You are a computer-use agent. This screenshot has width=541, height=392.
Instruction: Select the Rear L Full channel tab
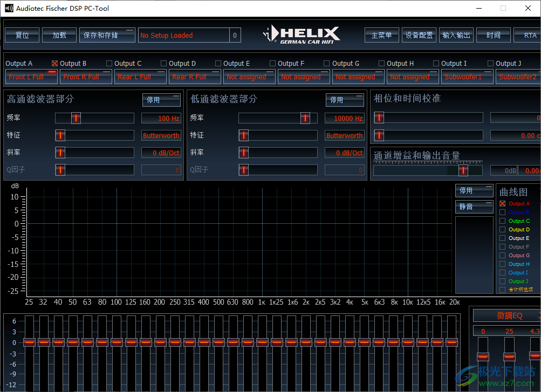coord(139,77)
